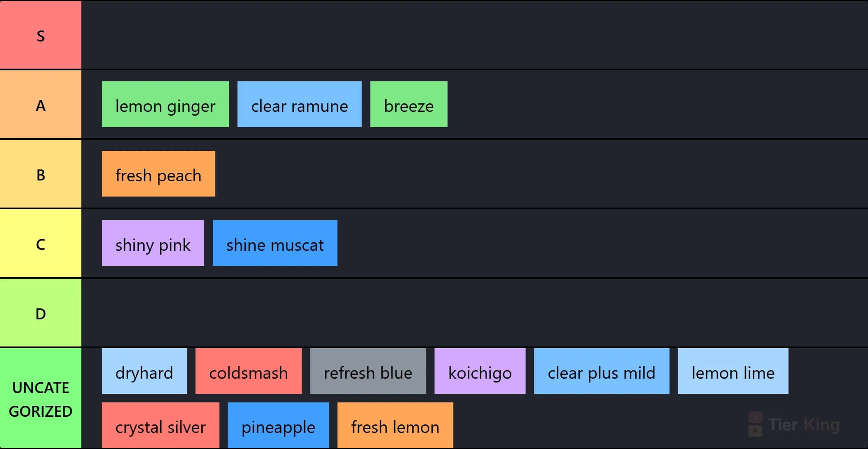Screen dimensions: 868x449
Task: Click the refresh blue tile
Action: pos(368,371)
